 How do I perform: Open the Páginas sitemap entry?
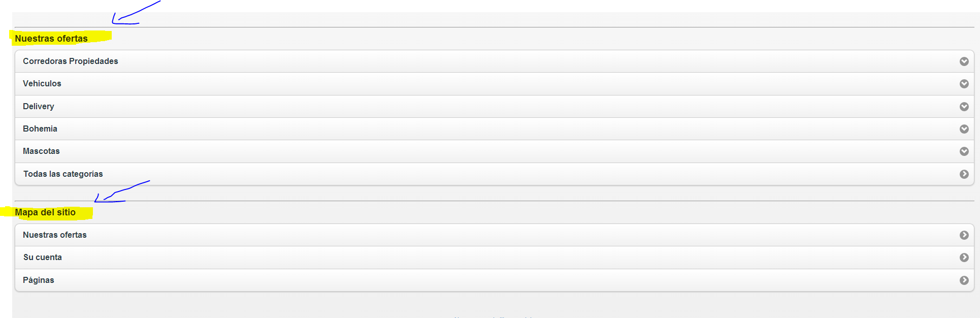click(x=495, y=280)
